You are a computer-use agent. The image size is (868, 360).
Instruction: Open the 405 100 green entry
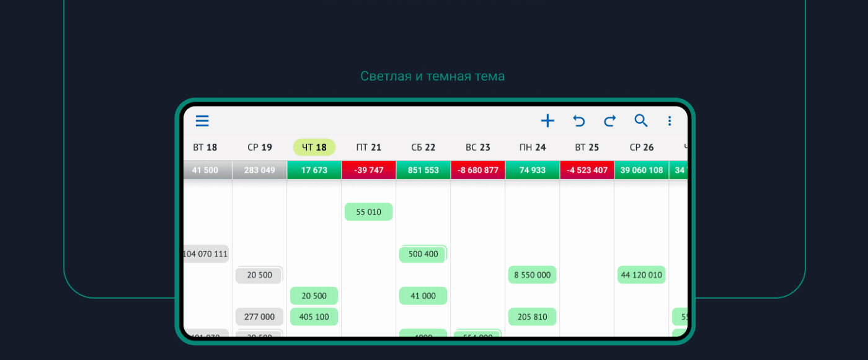point(314,317)
